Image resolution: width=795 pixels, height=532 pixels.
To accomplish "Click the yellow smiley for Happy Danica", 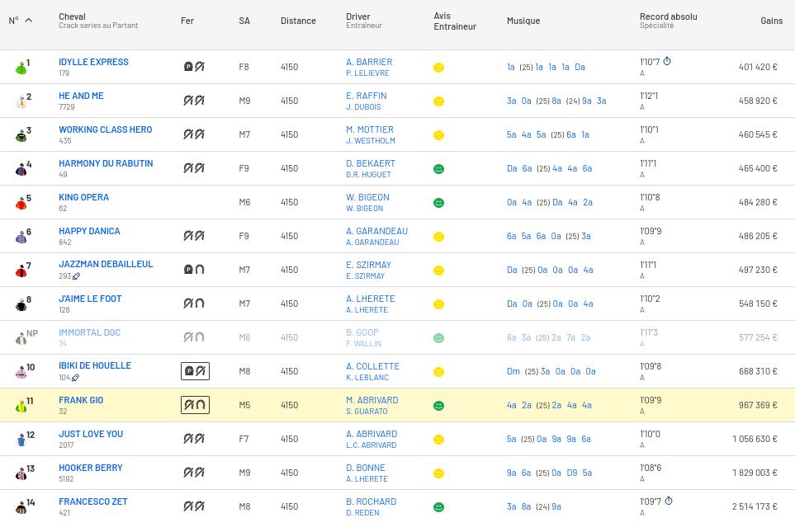I will pyautogui.click(x=438, y=237).
